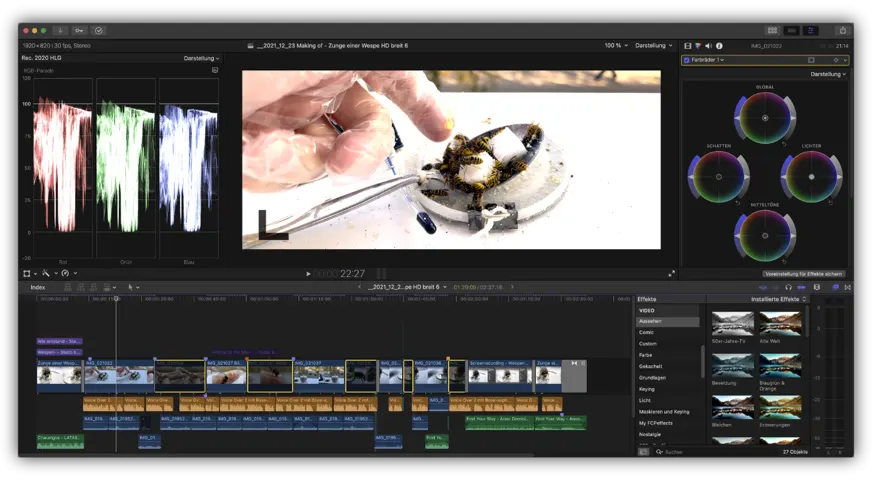Click the timeline Index button
This screenshot has width=872, height=480.
coord(38,288)
